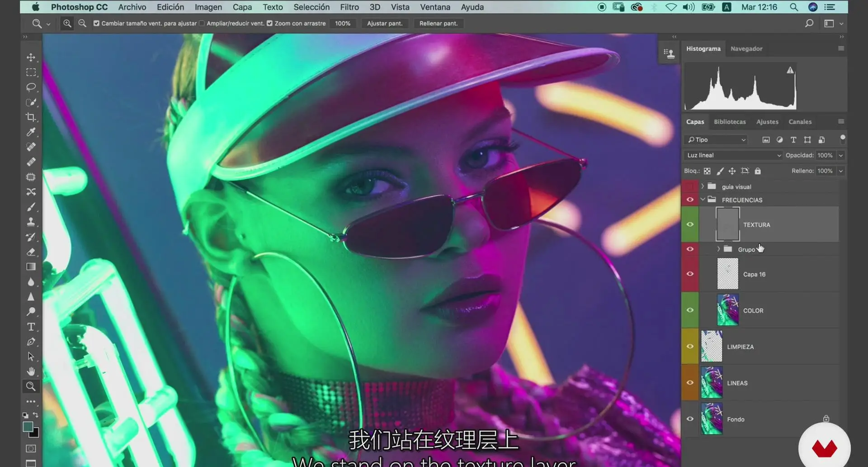
Task: Select the Brush tool
Action: click(31, 207)
